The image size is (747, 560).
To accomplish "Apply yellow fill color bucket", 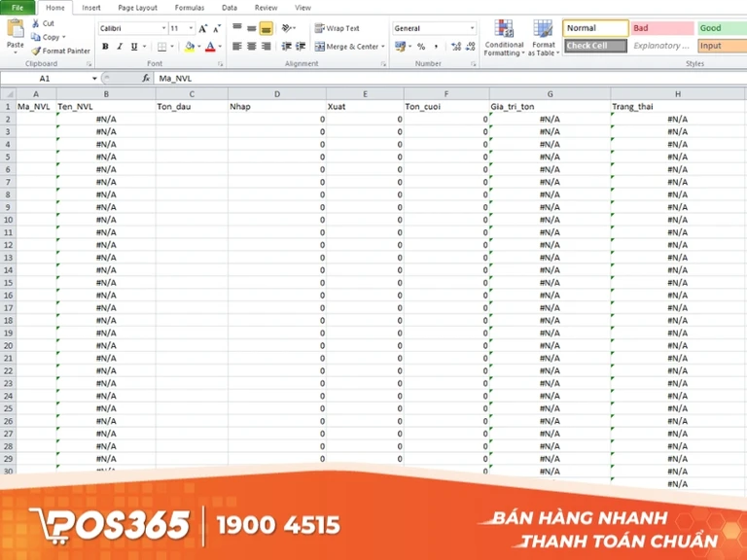I will tap(190, 47).
